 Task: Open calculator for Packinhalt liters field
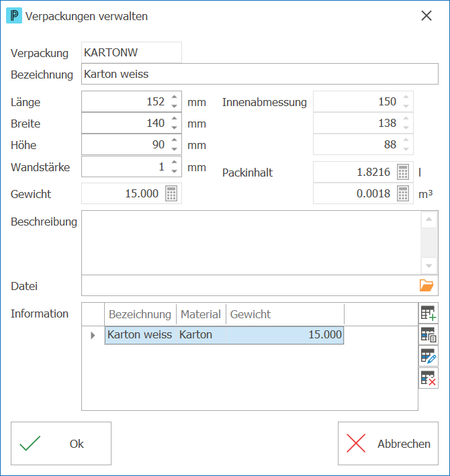[x=403, y=172]
